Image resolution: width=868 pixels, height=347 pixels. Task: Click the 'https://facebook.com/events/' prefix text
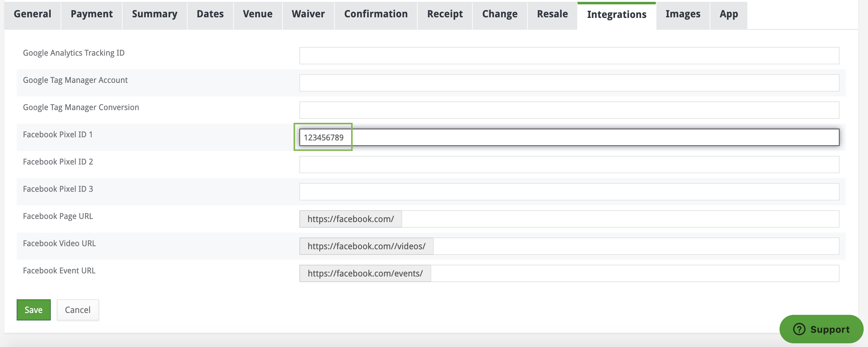tap(365, 274)
